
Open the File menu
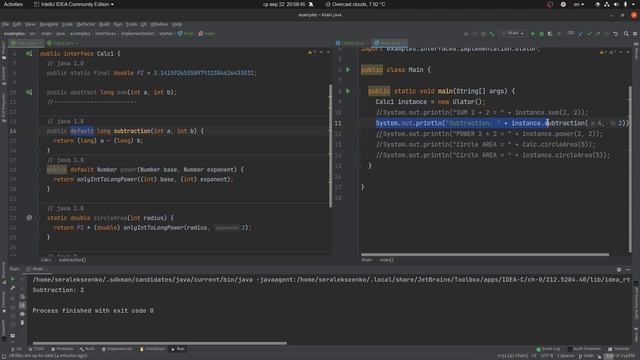tap(5, 24)
